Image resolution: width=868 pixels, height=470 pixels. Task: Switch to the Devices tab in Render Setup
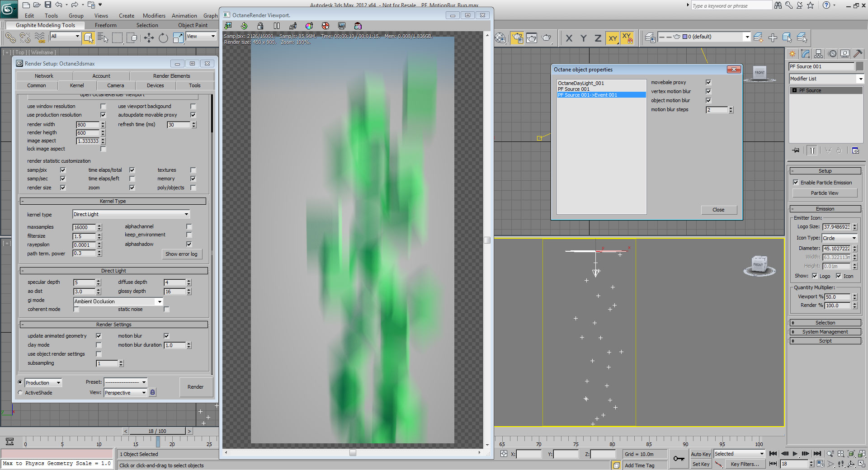156,85
